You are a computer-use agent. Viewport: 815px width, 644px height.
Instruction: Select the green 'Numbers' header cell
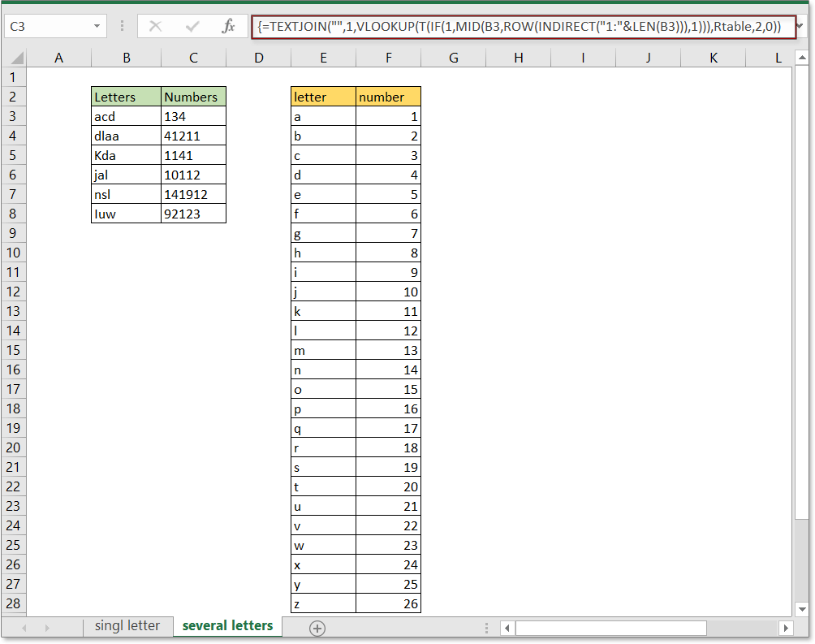coord(192,96)
